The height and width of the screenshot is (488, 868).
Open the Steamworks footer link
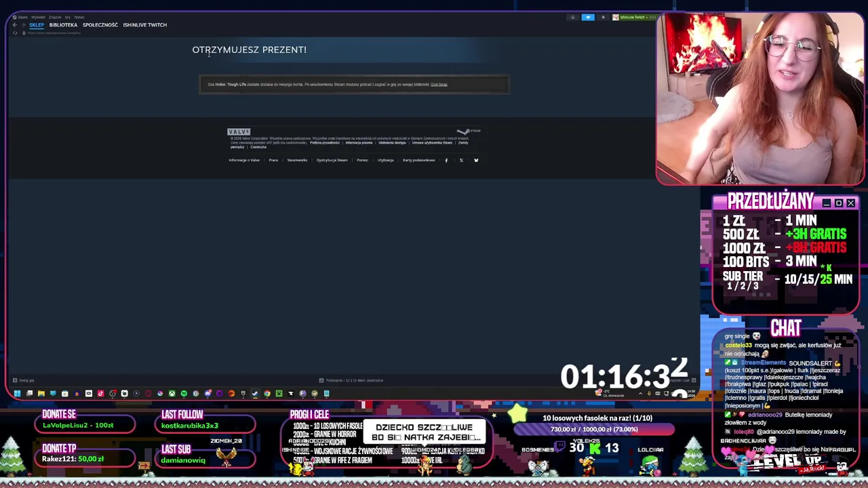[x=297, y=160]
